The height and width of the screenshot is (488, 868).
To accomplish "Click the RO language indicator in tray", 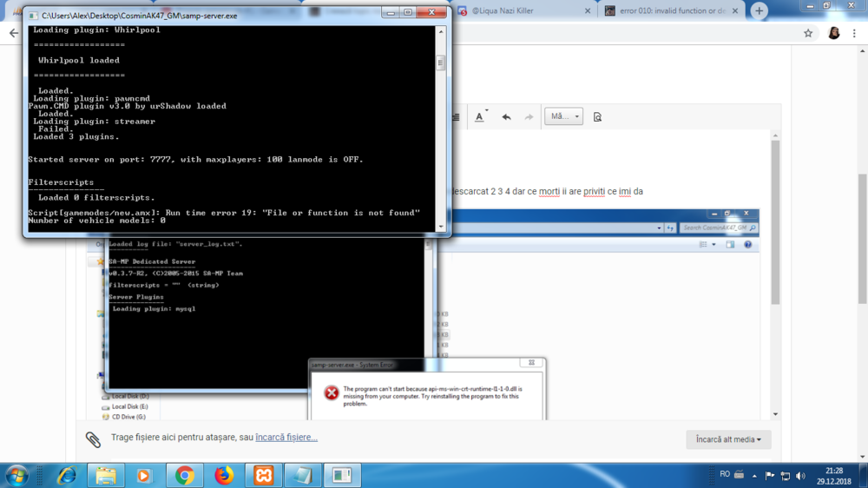I will (x=725, y=474).
